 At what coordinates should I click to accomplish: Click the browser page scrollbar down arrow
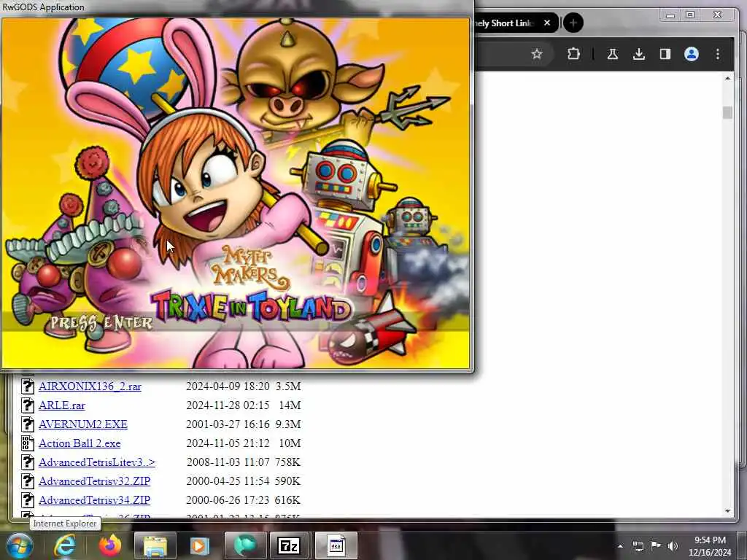point(727,511)
